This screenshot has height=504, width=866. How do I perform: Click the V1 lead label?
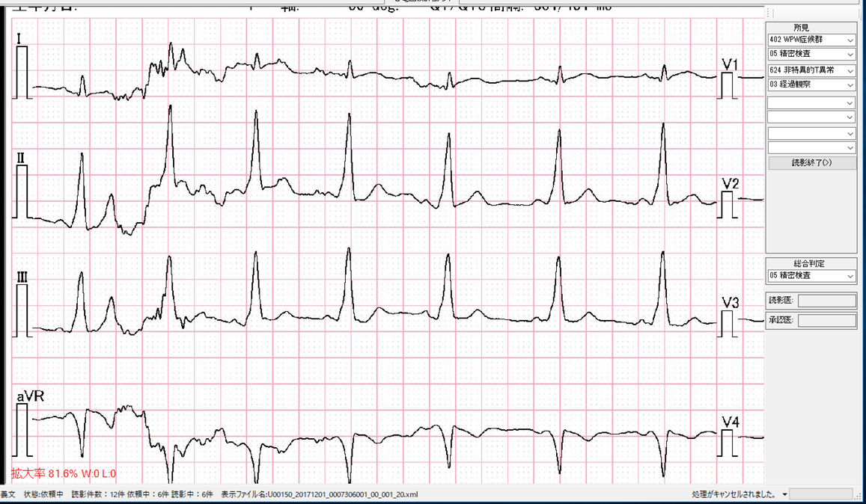tap(730, 64)
